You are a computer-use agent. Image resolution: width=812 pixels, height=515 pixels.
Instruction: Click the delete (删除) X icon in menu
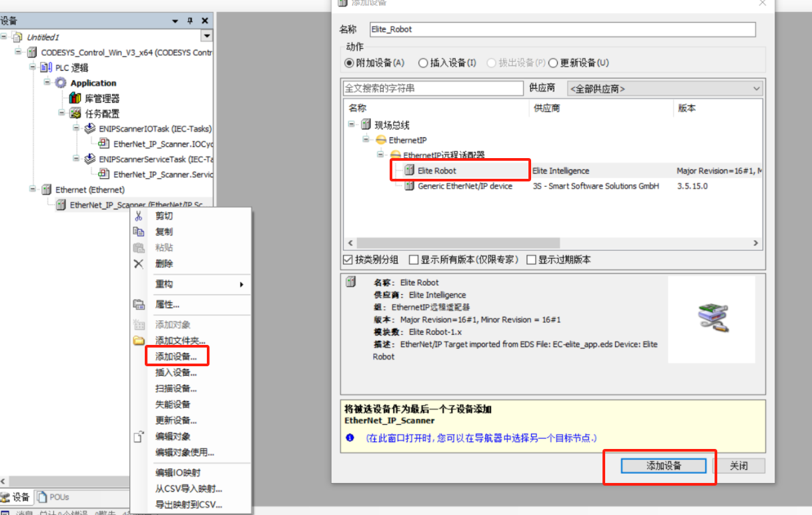pos(139,264)
